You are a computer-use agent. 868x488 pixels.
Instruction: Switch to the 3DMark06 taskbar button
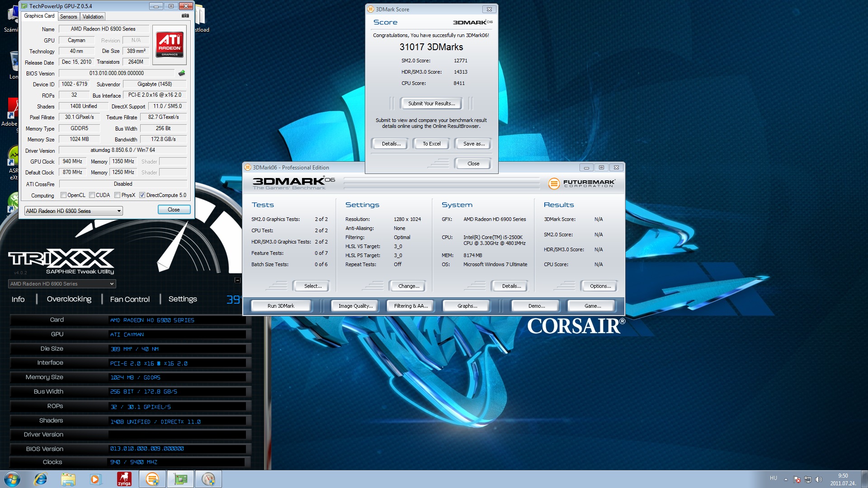152,479
